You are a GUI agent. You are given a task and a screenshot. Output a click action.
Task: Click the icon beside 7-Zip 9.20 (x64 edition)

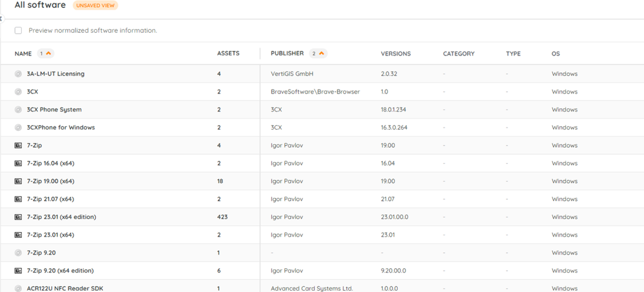18,271
